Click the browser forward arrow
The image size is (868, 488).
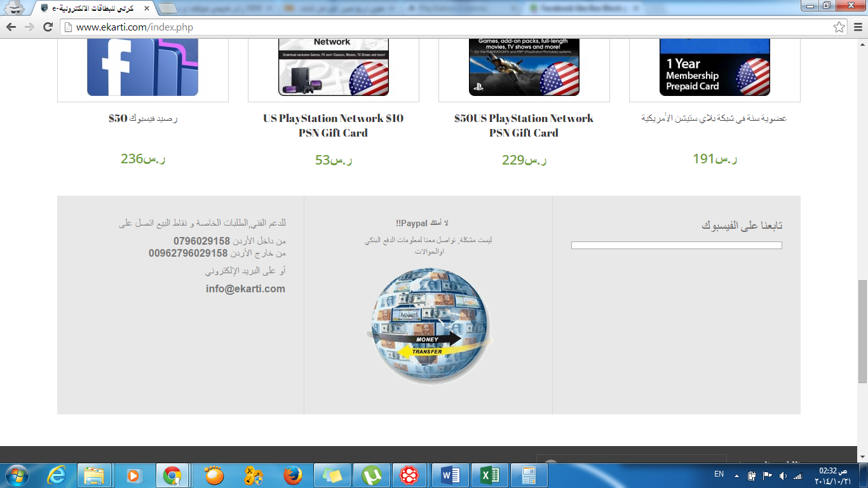(29, 27)
